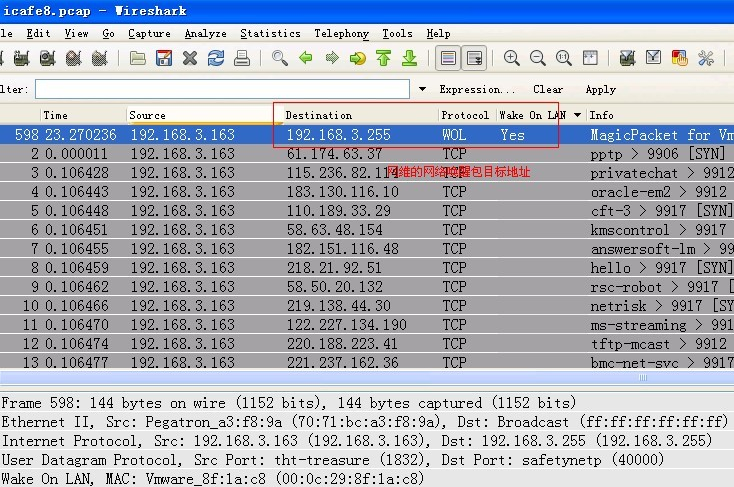This screenshot has width=734, height=487.
Task: Edit display filters icon
Action: (653, 59)
